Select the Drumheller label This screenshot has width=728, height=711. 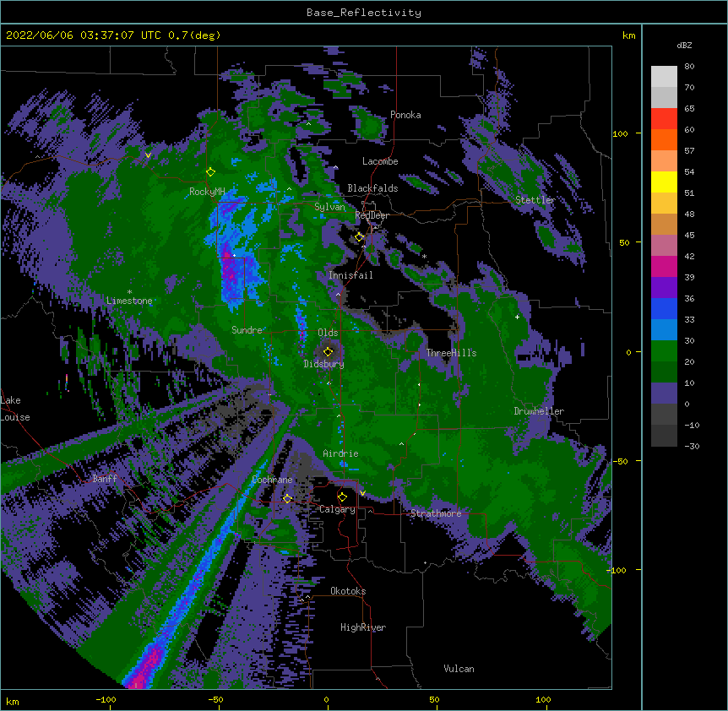(539, 411)
